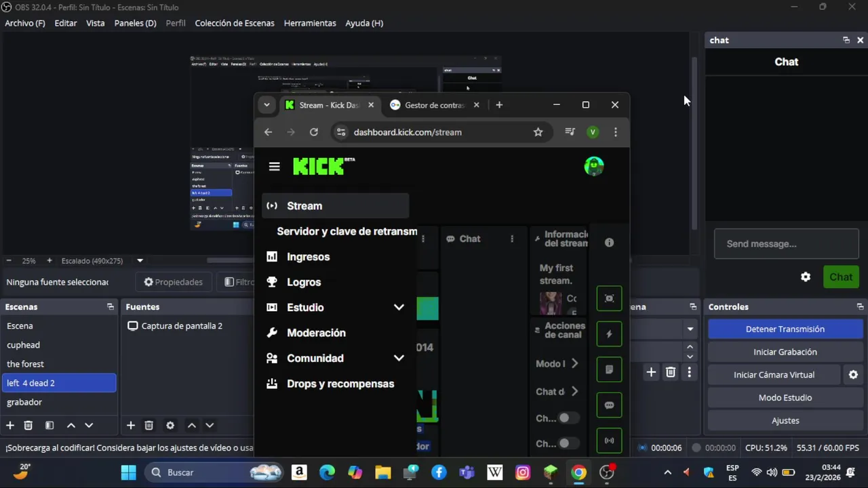Click the Kick sidebar info icon
868x488 pixels.
coord(609,243)
